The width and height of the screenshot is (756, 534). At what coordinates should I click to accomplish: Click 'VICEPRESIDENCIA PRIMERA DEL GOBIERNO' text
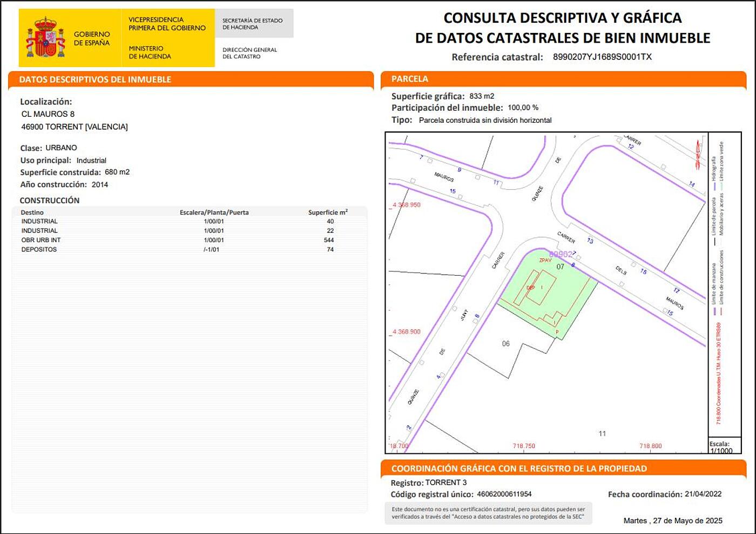click(x=167, y=24)
